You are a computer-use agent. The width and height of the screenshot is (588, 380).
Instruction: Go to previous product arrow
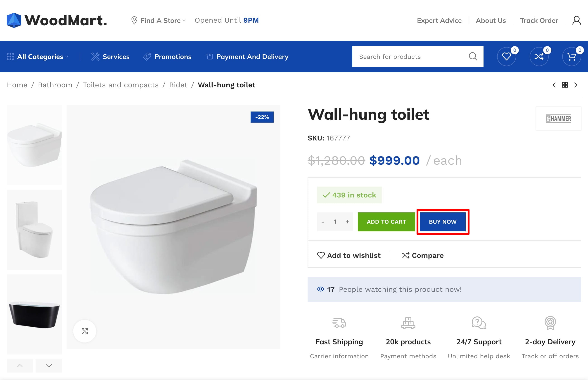pyautogui.click(x=554, y=85)
